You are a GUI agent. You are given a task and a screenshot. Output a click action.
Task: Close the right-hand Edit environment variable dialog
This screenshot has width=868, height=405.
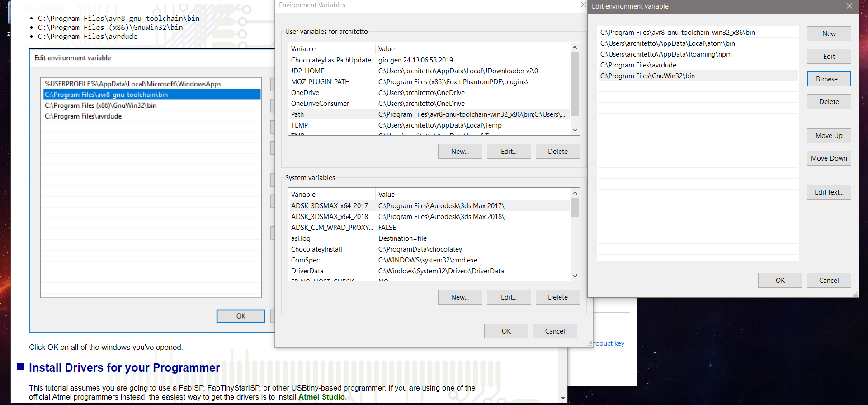click(849, 6)
